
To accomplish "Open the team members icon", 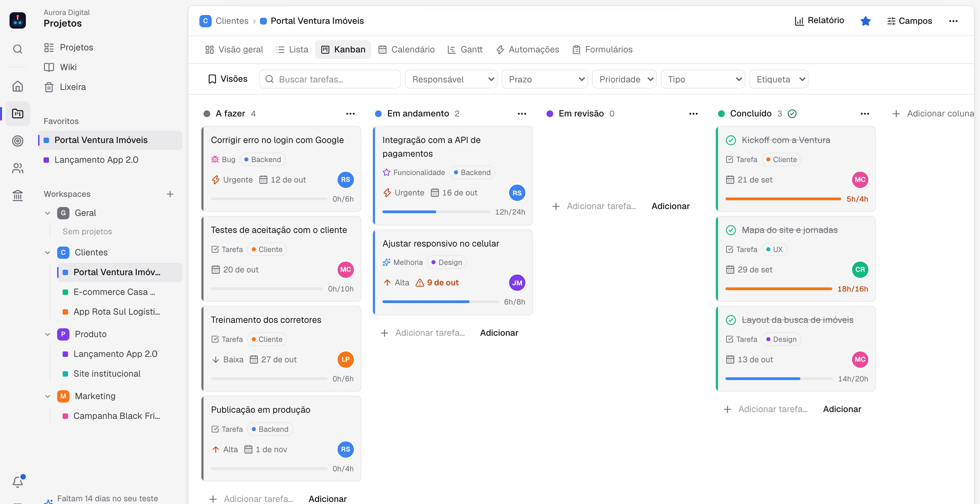I will [17, 168].
